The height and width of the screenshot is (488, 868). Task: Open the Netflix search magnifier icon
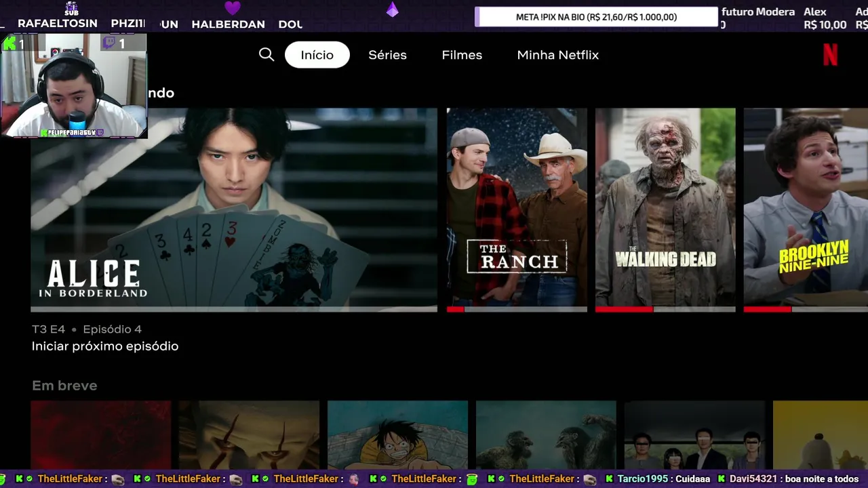[267, 55]
